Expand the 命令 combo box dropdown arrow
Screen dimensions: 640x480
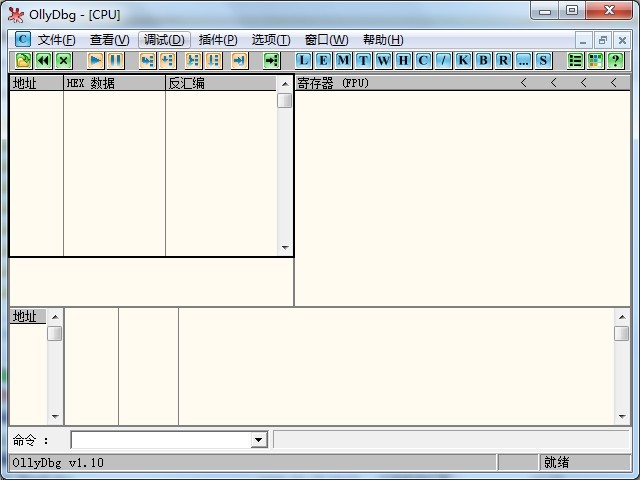(258, 440)
